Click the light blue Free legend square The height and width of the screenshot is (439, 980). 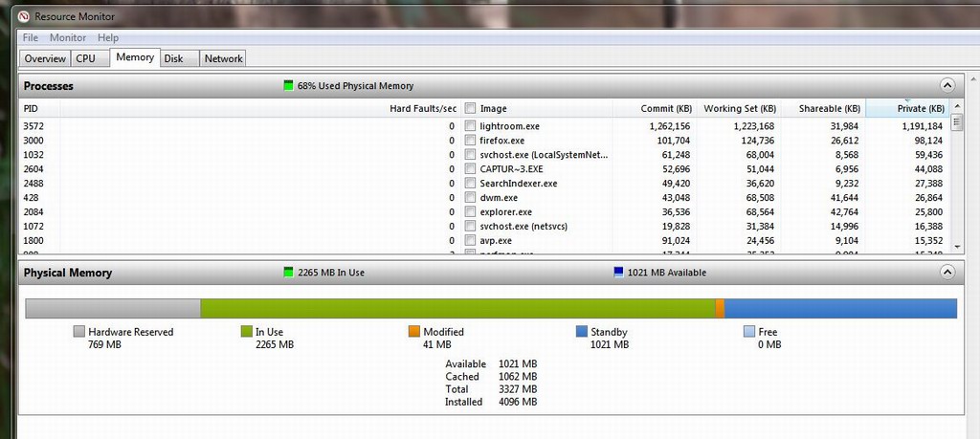749,332
